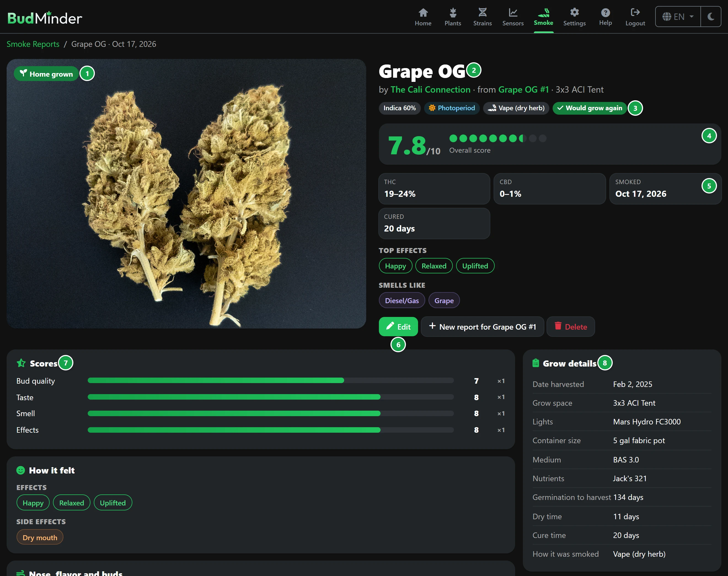
Task: Click the 134 days germination value
Action: pos(628,497)
